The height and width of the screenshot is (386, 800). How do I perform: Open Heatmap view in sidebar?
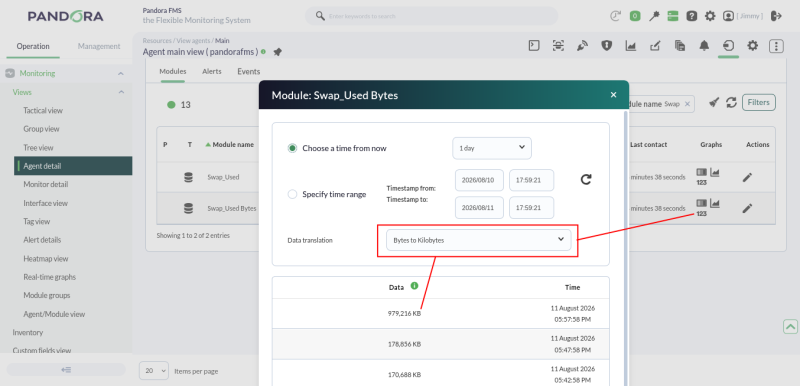tap(45, 259)
